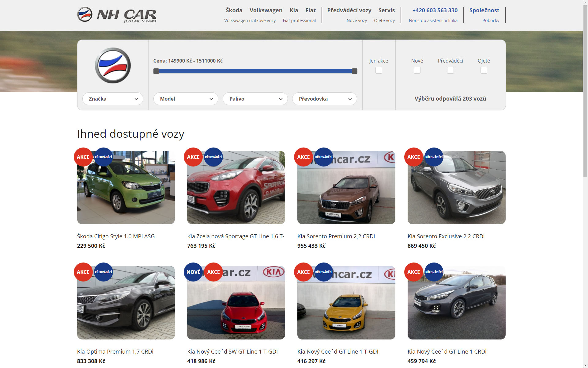This screenshot has width=588, height=368.
Task: Go to Kia in navigation
Action: pyautogui.click(x=294, y=10)
